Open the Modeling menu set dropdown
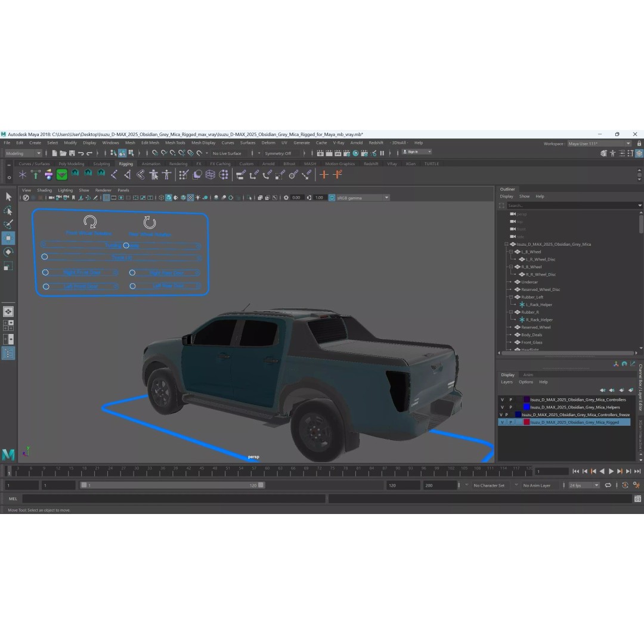This screenshot has height=644, width=644. click(x=23, y=153)
